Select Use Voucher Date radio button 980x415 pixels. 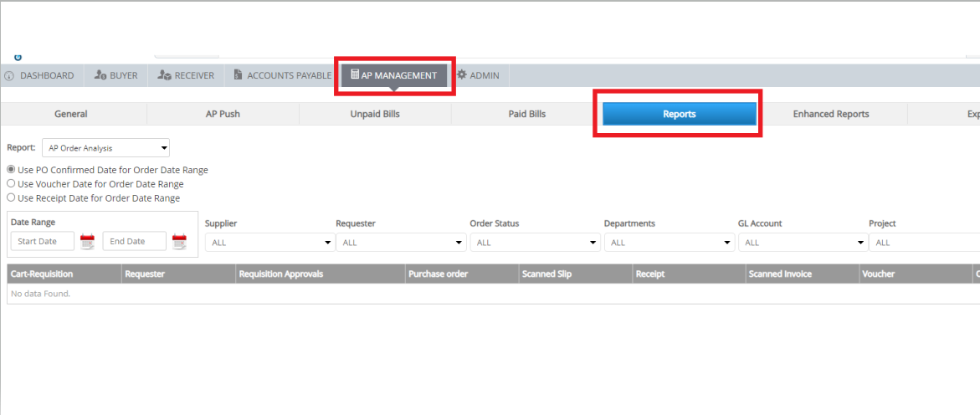click(x=11, y=184)
